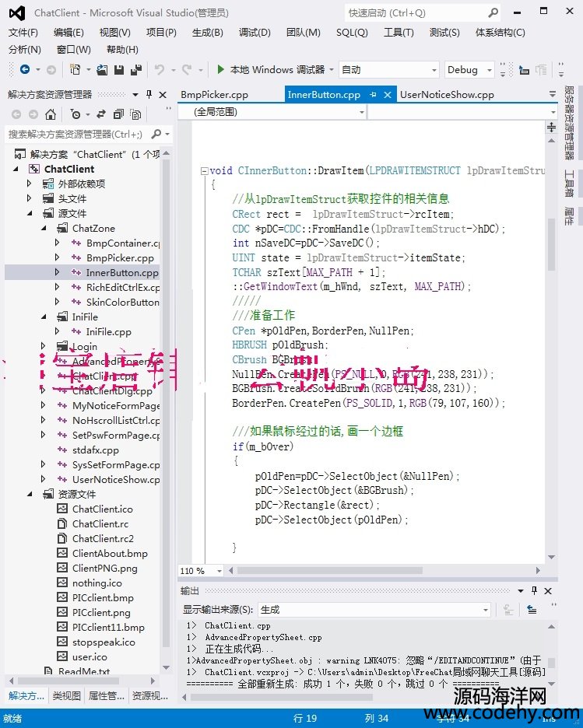583x728 pixels.
Task: Close the 输出 output panel
Action: pos(548,591)
